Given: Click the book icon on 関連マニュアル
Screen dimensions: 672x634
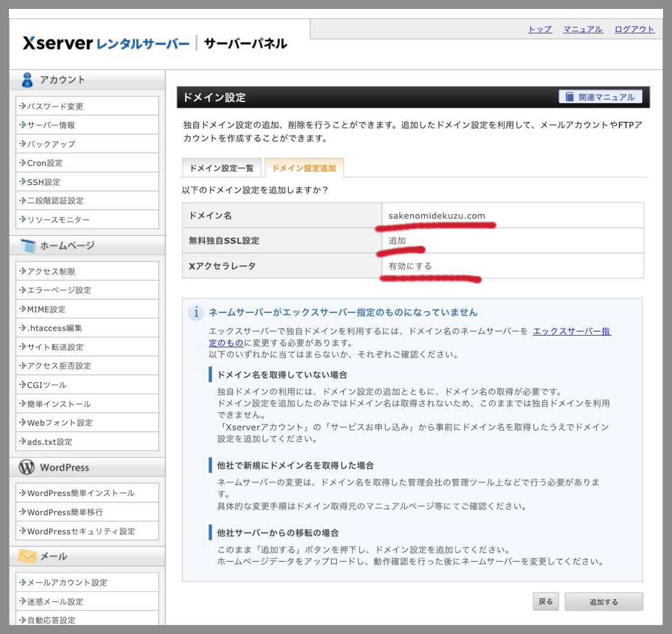Looking at the screenshot, I should click(570, 97).
